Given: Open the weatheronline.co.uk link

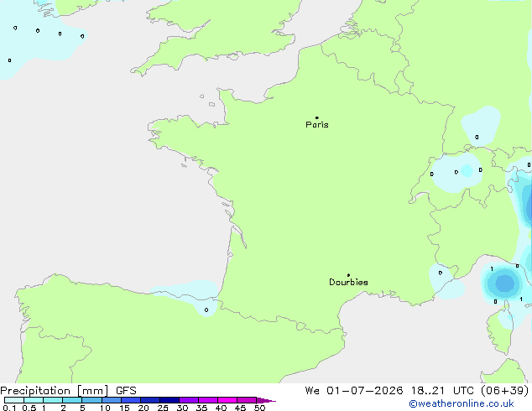Looking at the screenshot, I should point(462,403).
